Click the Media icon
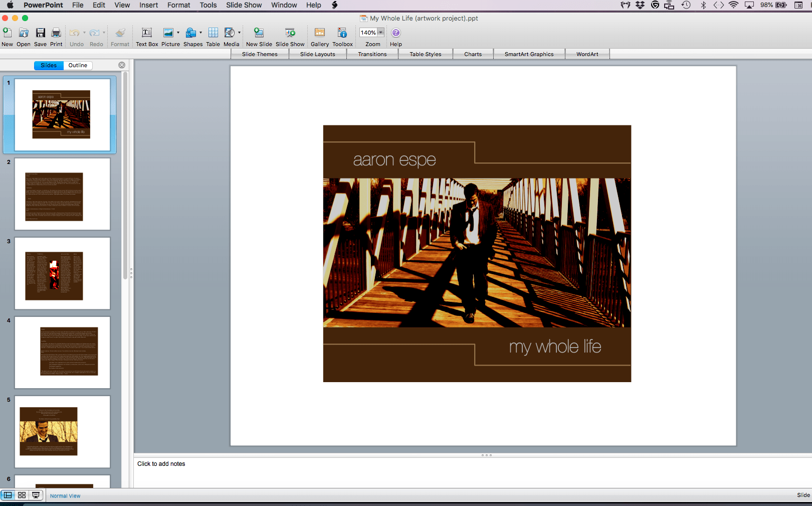This screenshot has width=812, height=506. click(x=229, y=33)
